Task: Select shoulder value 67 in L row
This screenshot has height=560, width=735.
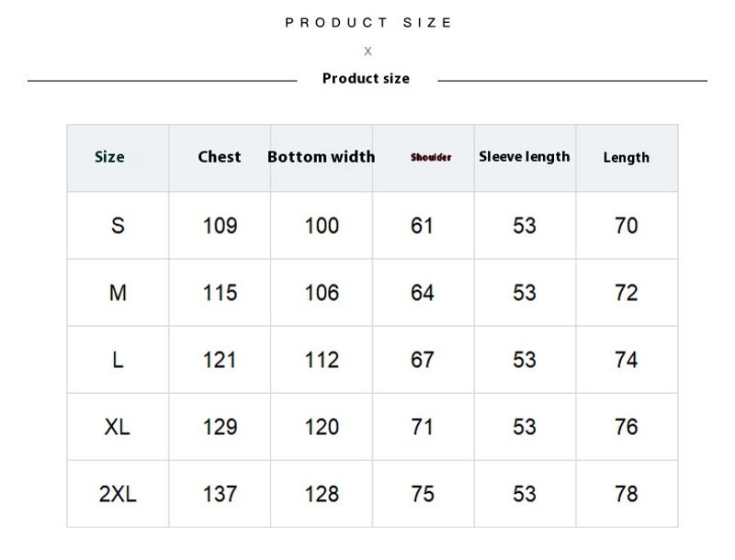Action: pos(423,360)
